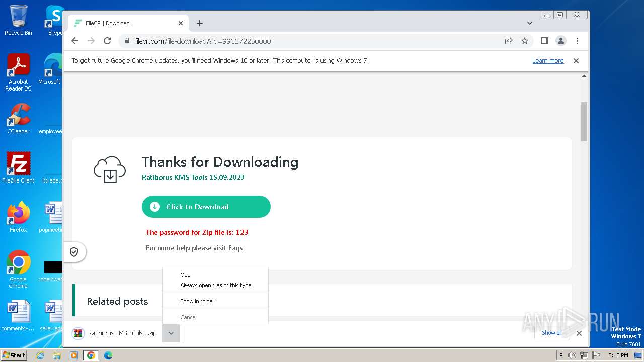The width and height of the screenshot is (644, 362).
Task: Dismiss the Chrome updates notification bar
Action: [x=576, y=61]
